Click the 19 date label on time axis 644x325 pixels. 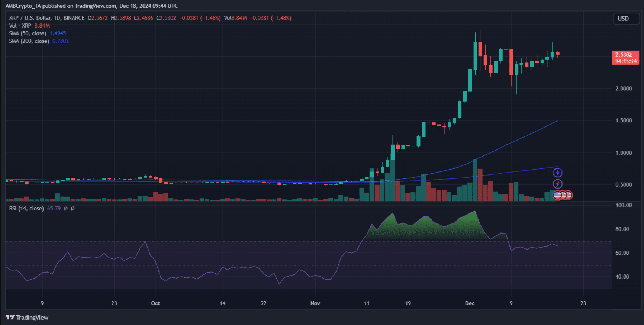point(408,303)
